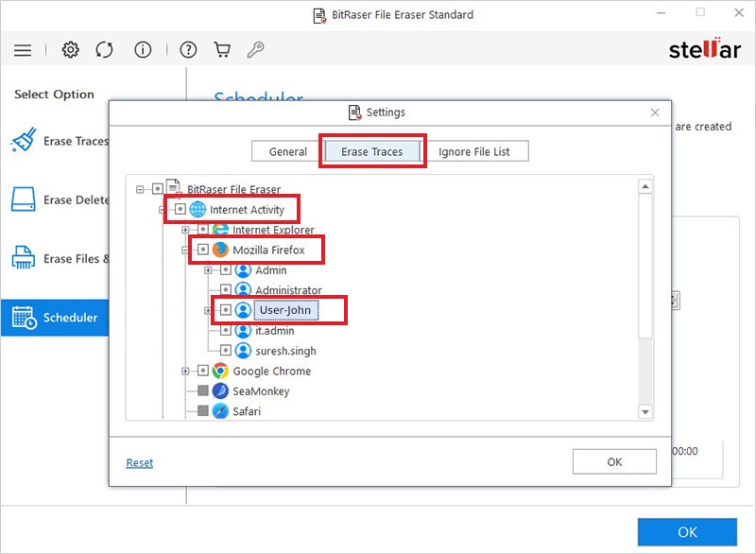
Task: Collapse the Mozilla Firefox node
Action: click(x=185, y=251)
